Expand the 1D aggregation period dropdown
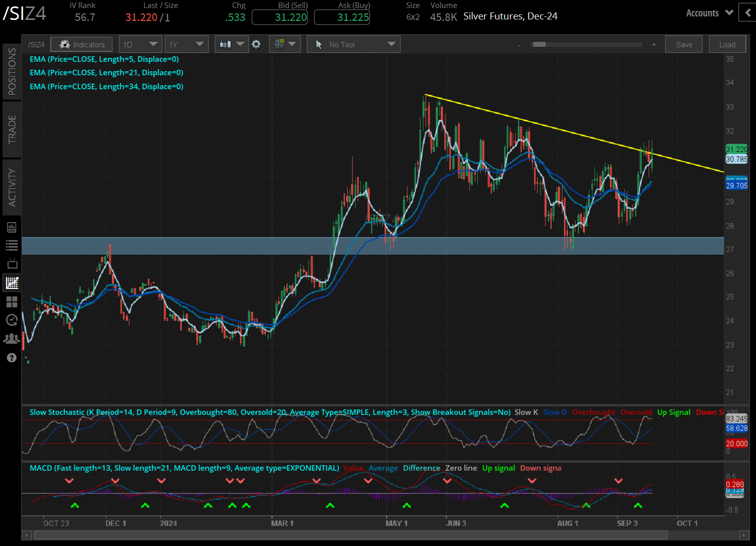This screenshot has height=546, width=756. (140, 44)
